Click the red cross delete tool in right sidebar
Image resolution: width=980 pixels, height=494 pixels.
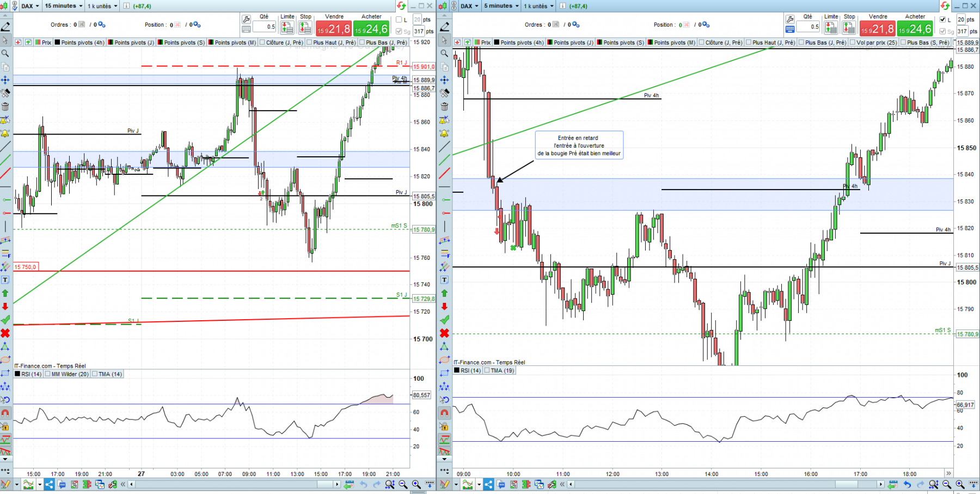pyautogui.click(x=445, y=333)
